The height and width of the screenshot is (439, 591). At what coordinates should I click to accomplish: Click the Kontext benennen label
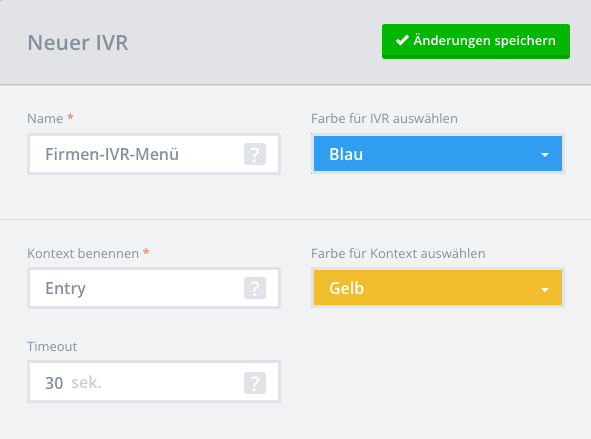(x=83, y=254)
